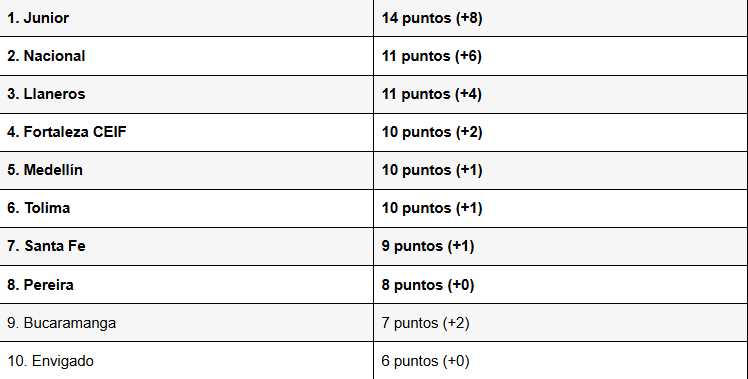Click Llaneros' '11 puntos (+4)' cell
The image size is (748, 379).
(x=561, y=94)
